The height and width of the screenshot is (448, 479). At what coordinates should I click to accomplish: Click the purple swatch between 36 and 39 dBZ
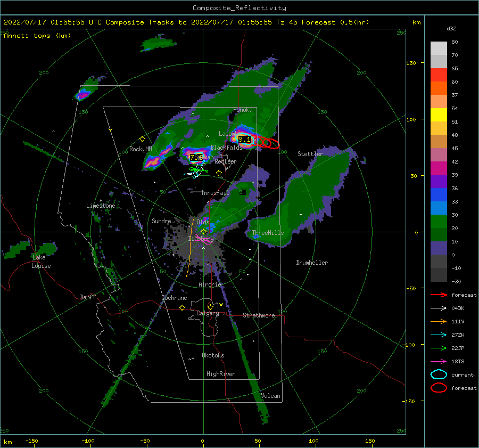tap(439, 181)
